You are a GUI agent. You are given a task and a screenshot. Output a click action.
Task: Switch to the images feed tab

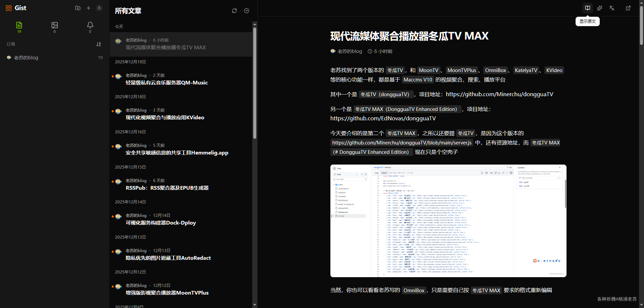[x=55, y=27]
